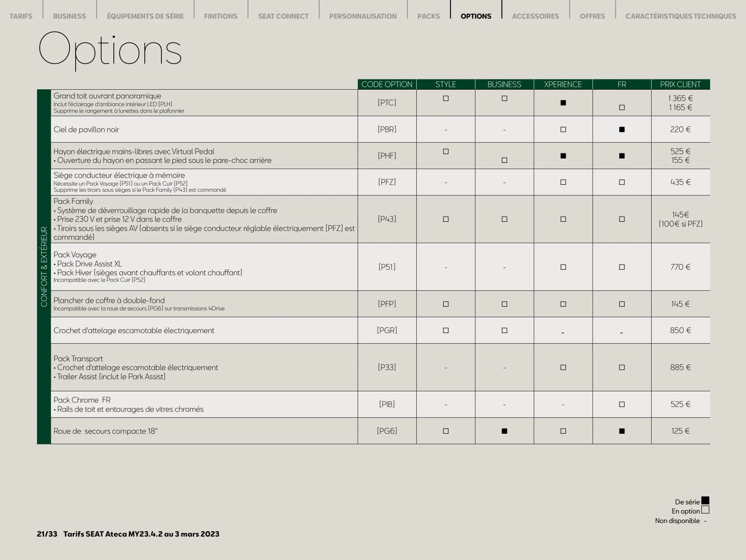
Task: Click the 885 € price
Action: (681, 367)
